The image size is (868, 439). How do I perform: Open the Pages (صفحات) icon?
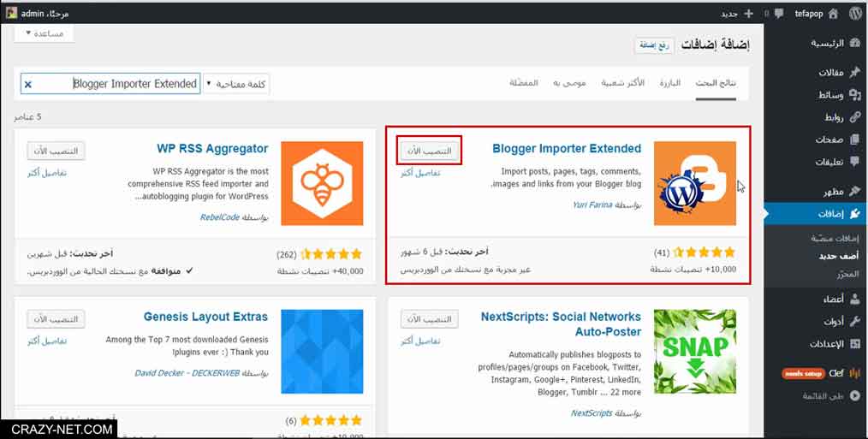(854, 139)
